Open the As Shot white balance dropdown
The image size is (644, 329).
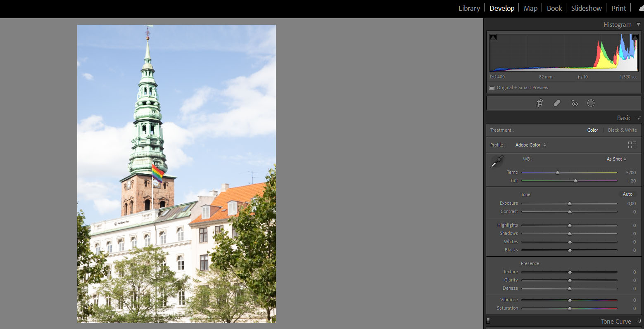click(x=616, y=159)
